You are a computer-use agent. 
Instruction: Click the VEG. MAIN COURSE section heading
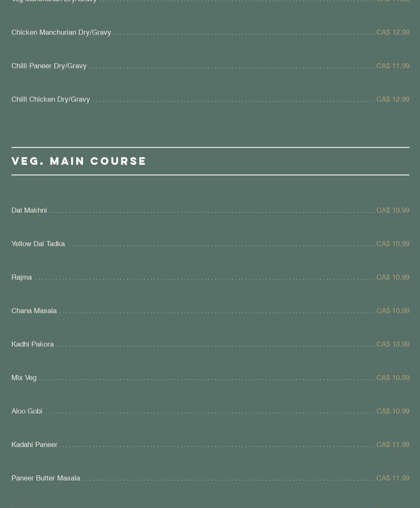pos(79,161)
